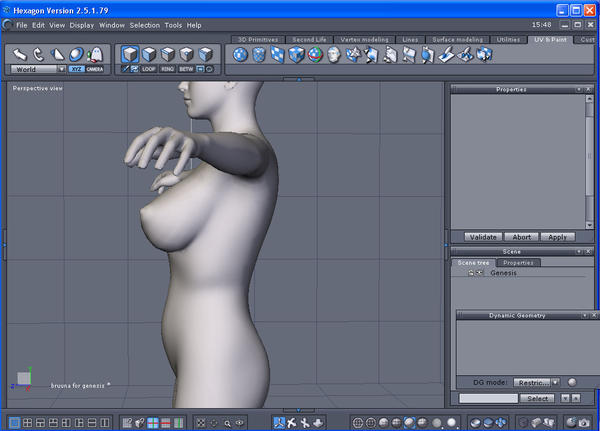Click the first UV & Paint sphere icon

point(241,54)
